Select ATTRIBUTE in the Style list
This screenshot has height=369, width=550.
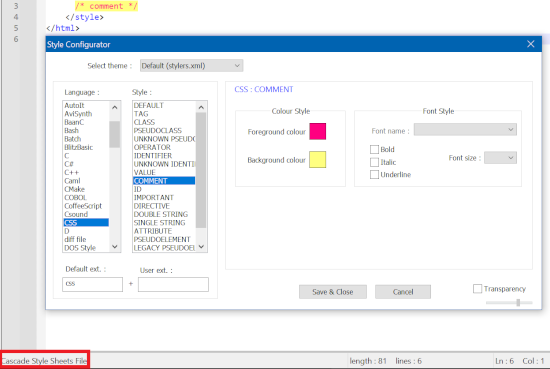click(164, 231)
